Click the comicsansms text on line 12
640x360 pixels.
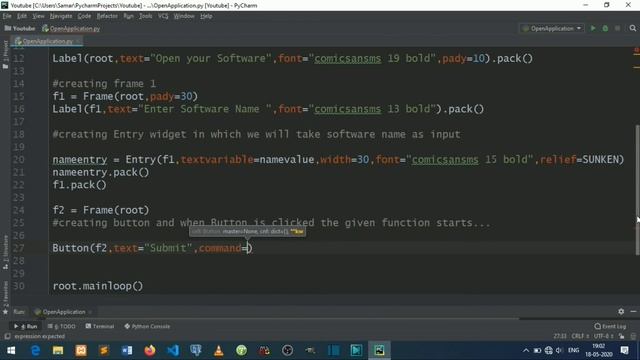point(347,58)
